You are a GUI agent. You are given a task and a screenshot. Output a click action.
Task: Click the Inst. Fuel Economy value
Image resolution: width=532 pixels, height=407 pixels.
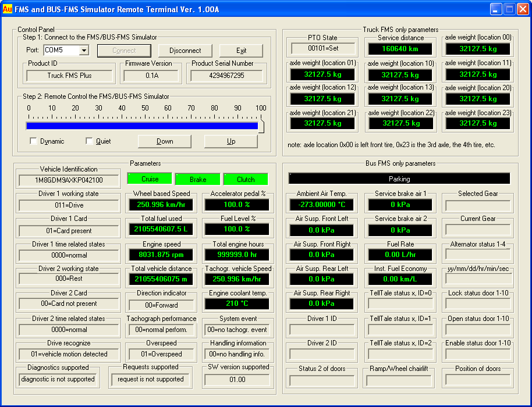click(400, 279)
